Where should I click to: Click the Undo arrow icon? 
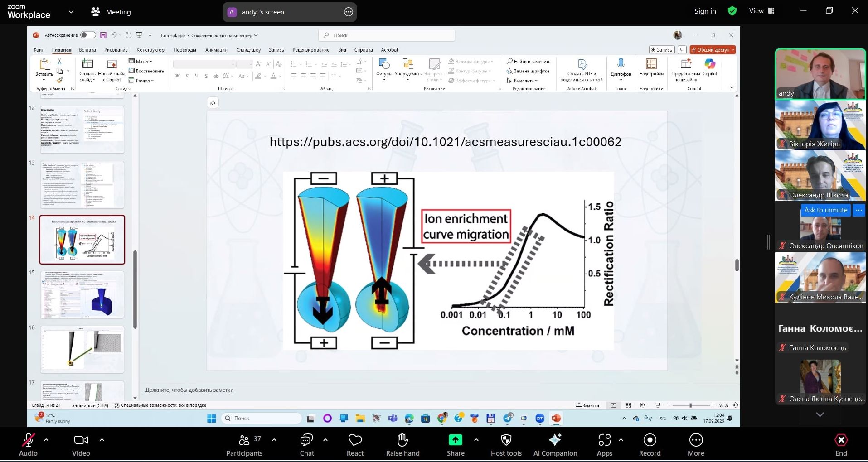[114, 35]
